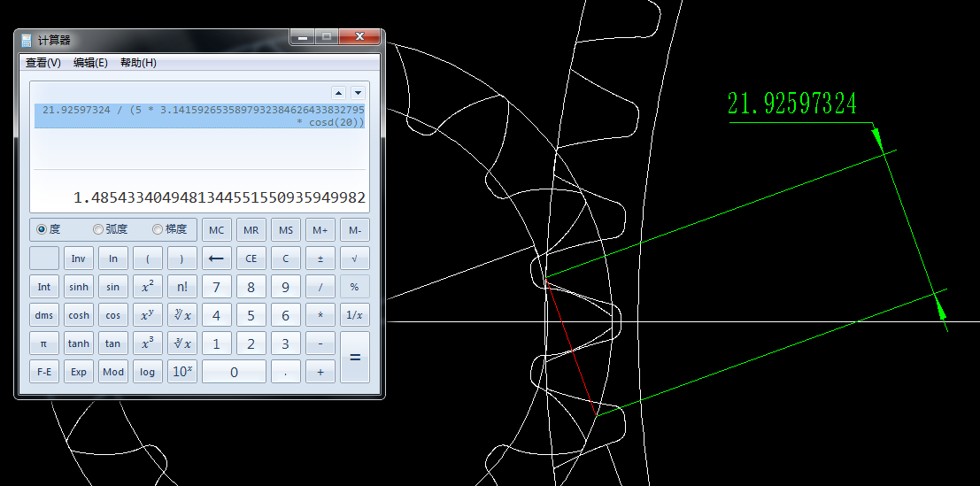Click the ln natural log key
The image size is (980, 486).
pyautogui.click(x=113, y=258)
